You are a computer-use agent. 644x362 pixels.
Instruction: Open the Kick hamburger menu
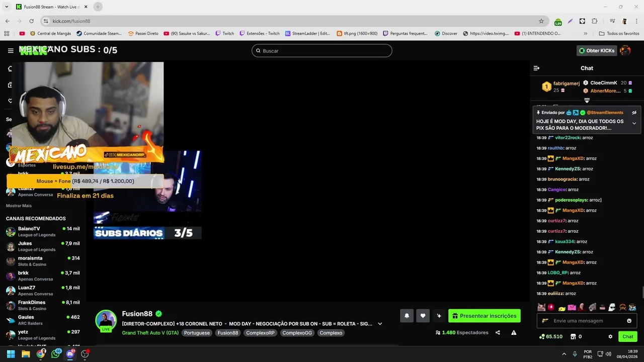(11, 50)
